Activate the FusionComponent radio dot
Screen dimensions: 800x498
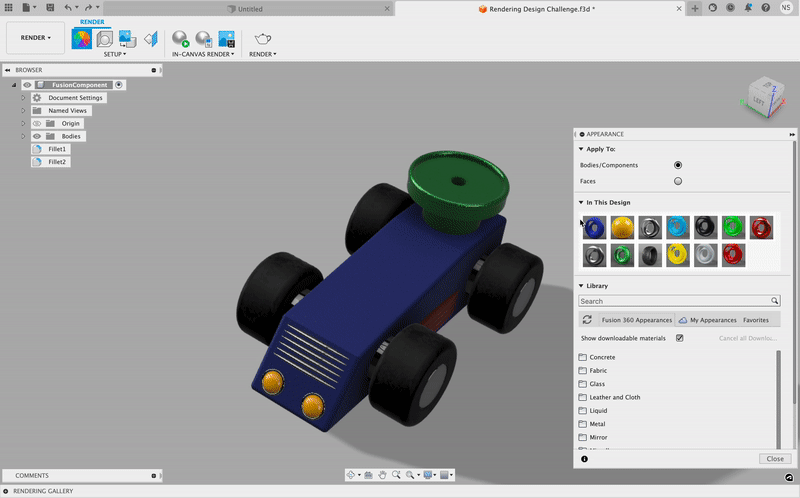pos(119,85)
